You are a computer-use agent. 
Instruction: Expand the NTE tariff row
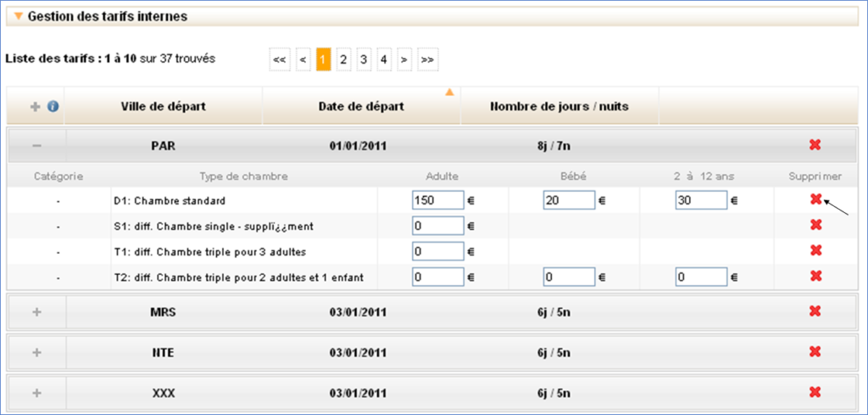36,352
